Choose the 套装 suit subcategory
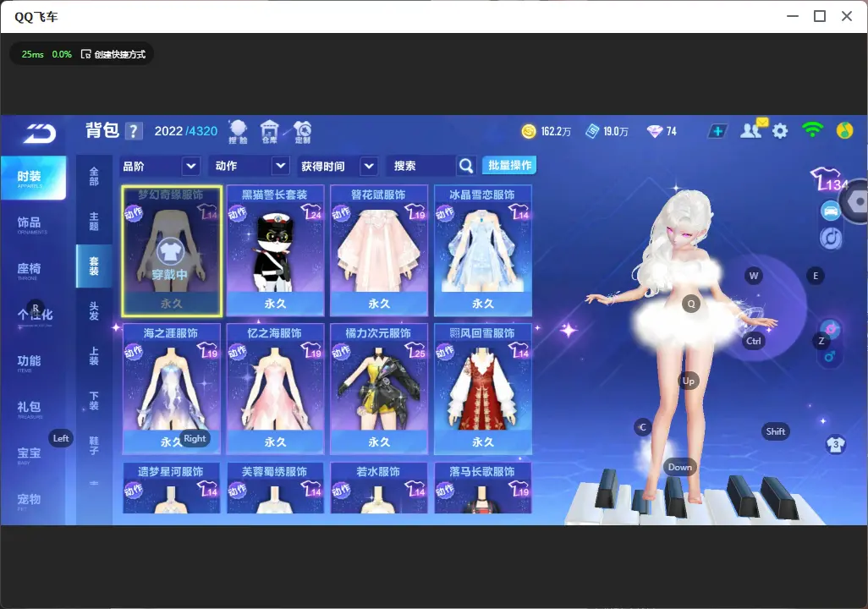Screen dimensions: 868x609 (94, 266)
